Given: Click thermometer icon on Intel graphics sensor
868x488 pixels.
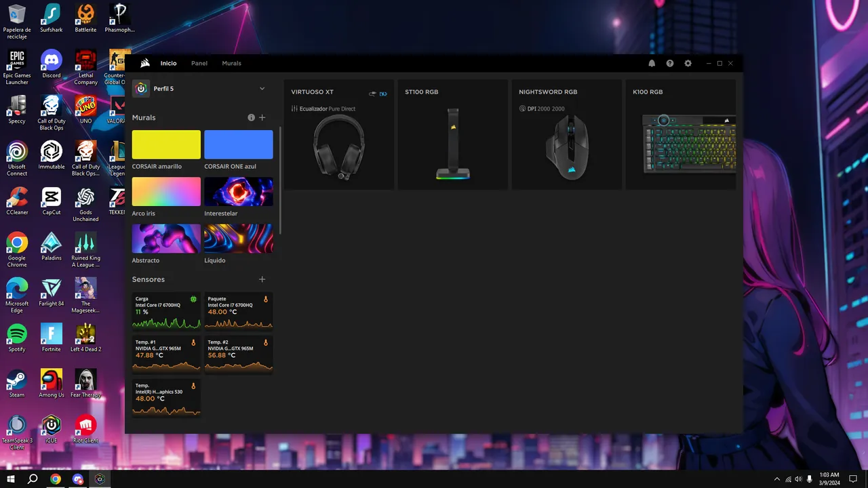Looking at the screenshot, I should [x=193, y=386].
